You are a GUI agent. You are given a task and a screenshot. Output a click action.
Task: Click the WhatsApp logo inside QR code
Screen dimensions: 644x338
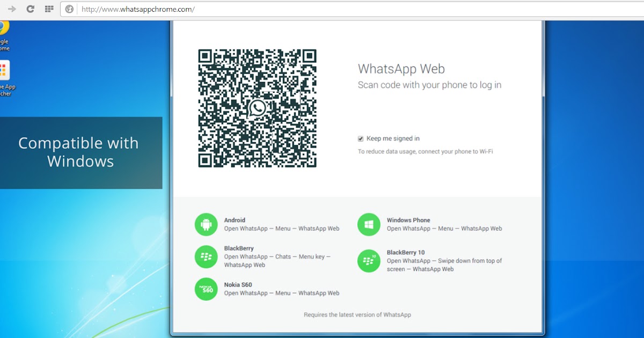pos(257,108)
